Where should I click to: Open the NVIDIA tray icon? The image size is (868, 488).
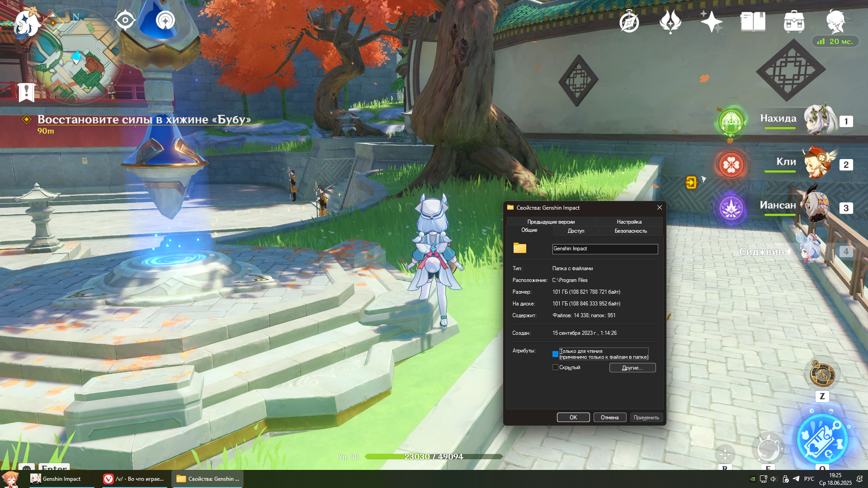tap(752, 479)
